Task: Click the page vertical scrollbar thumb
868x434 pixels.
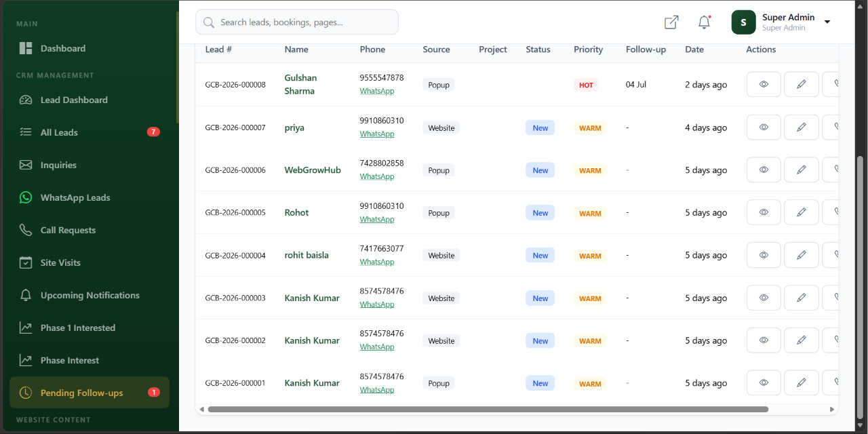Action: pyautogui.click(x=861, y=288)
